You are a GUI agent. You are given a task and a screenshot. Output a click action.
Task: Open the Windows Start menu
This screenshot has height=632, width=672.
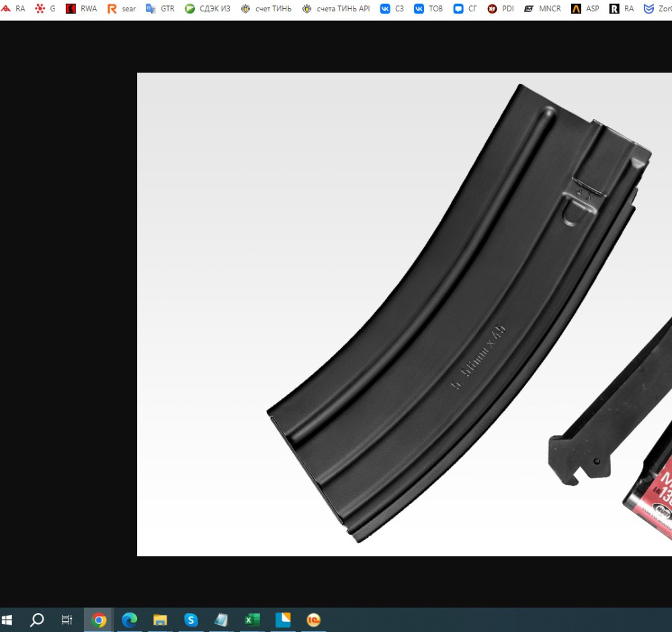(x=7, y=620)
